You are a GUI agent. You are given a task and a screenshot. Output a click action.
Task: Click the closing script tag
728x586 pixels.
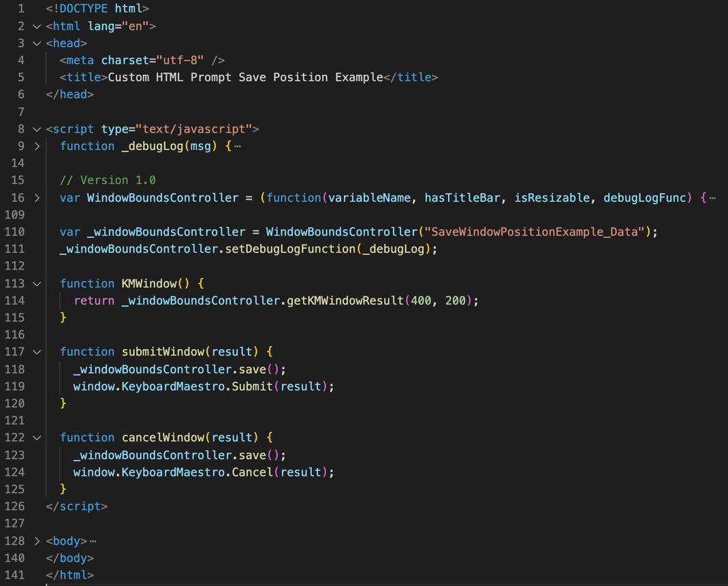pos(76,506)
